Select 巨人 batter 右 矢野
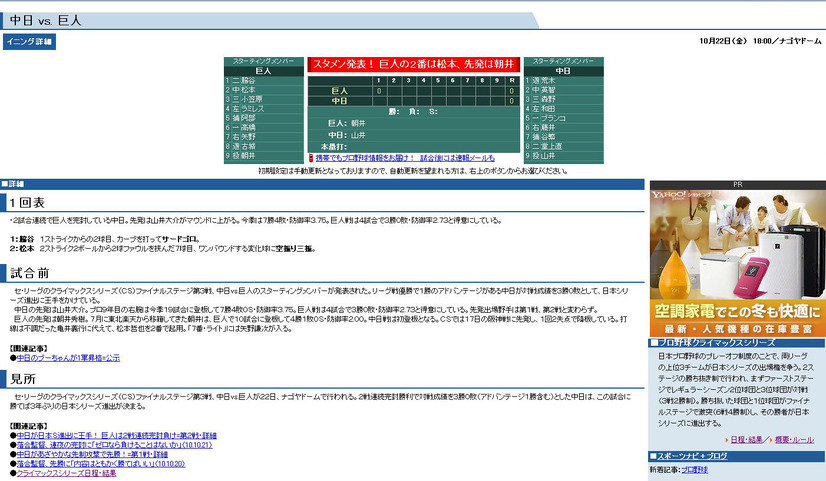The width and height of the screenshot is (826, 481). (263, 138)
